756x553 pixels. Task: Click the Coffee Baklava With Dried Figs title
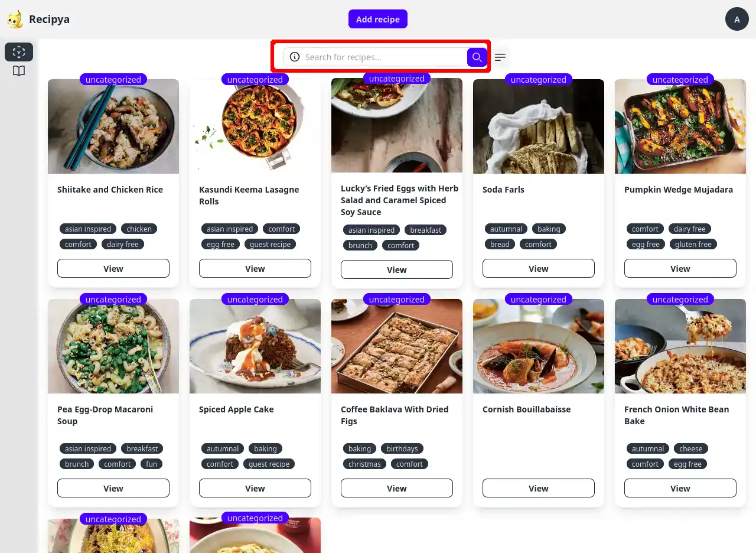395,415
